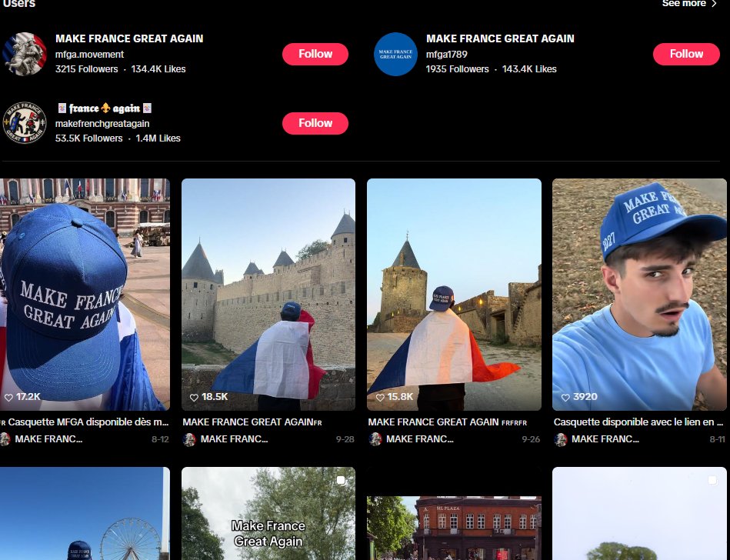Viewport: 730px width, 560px height.
Task: Click the mfga.movement username text
Action: click(x=89, y=55)
